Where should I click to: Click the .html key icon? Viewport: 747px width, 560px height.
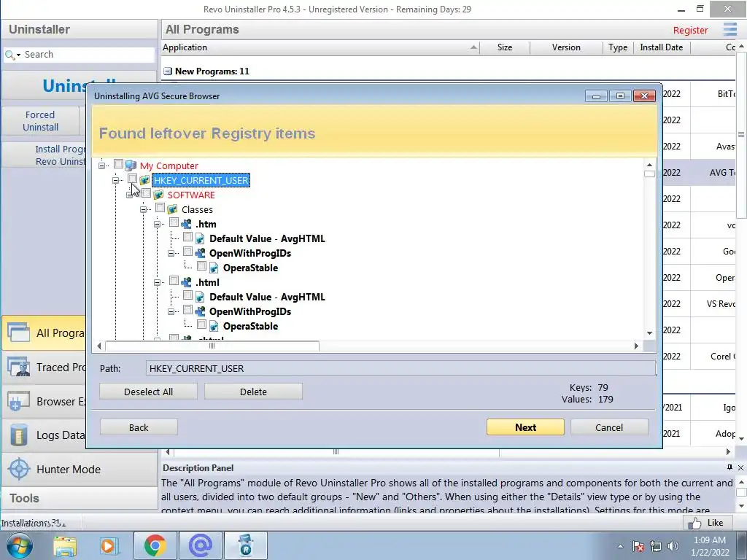[x=186, y=282]
